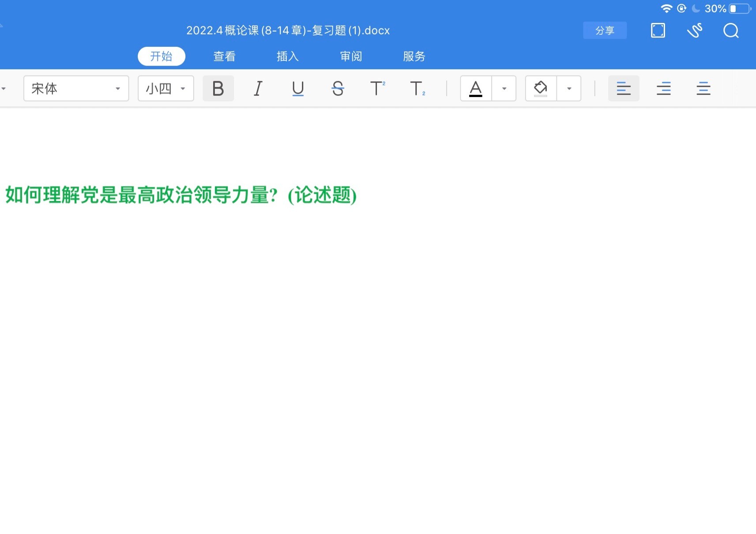This screenshot has height=534, width=756.
Task: Apply strikethrough to text
Action: click(x=338, y=89)
